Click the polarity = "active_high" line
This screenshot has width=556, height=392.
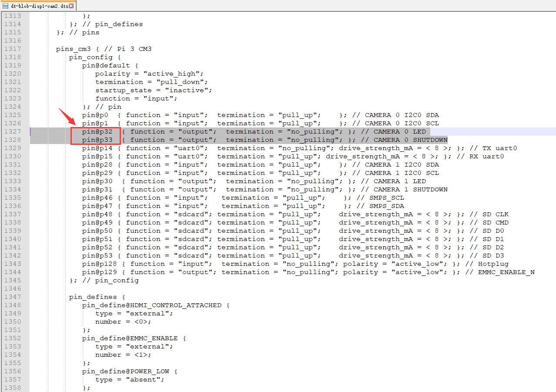click(x=149, y=74)
